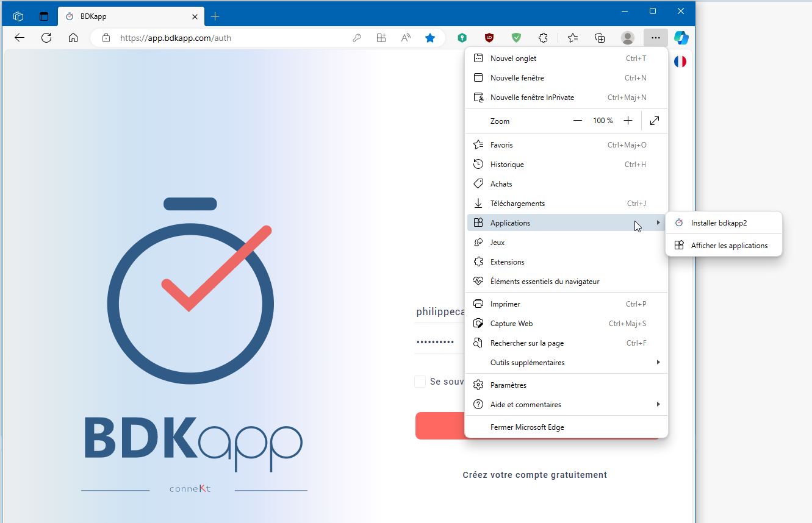This screenshot has width=812, height=523.
Task: Open Favoris from the menu
Action: (x=566, y=145)
